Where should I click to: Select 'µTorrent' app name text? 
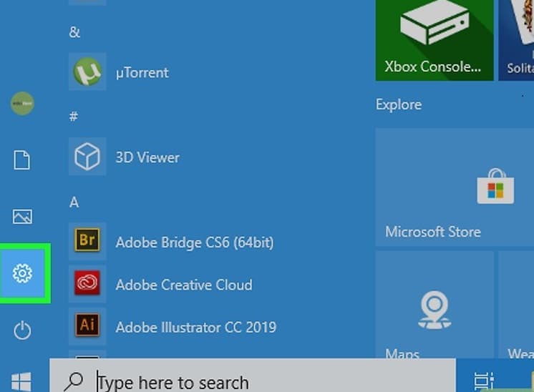pyautogui.click(x=142, y=73)
